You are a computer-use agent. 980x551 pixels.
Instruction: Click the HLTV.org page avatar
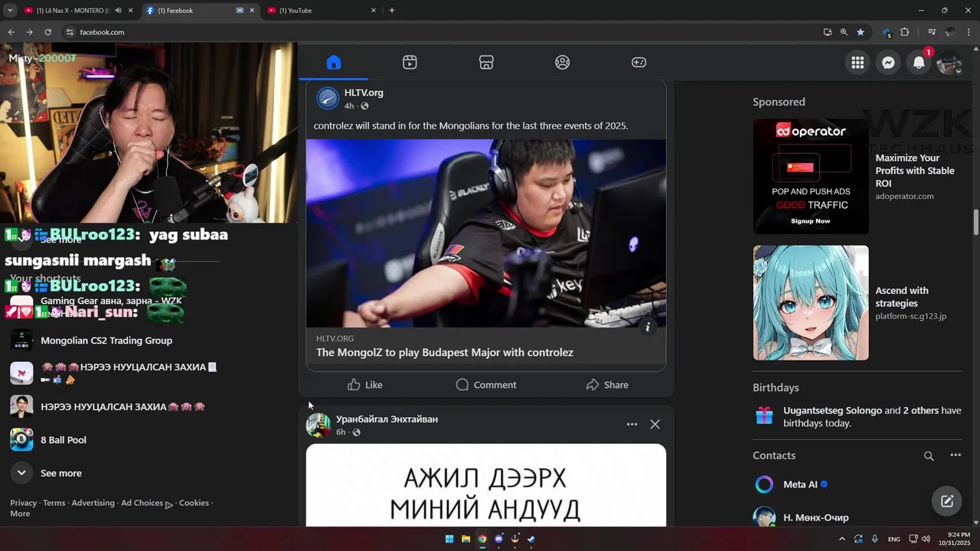coord(328,98)
